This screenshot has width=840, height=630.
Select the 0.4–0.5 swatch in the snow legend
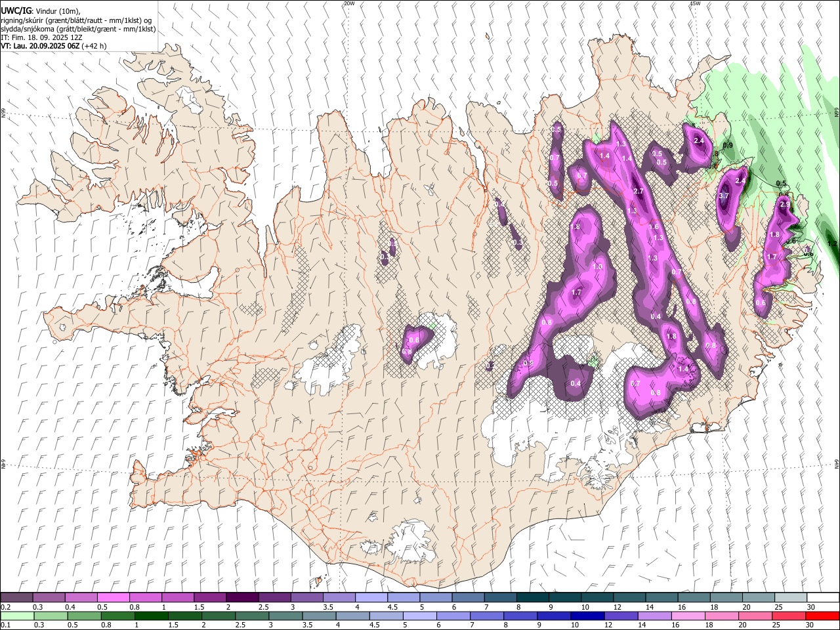point(81,597)
